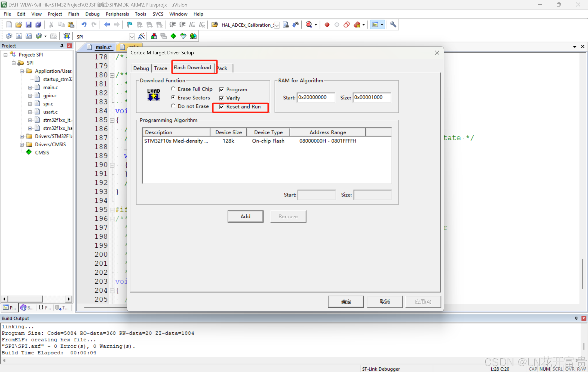Click the 确定 (OK) button
588x372 pixels.
coord(346,302)
